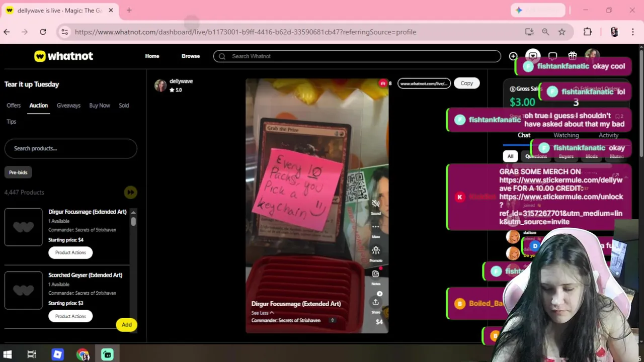Click the yellow fast-forward icon
The width and height of the screenshot is (644, 362).
pos(130,192)
